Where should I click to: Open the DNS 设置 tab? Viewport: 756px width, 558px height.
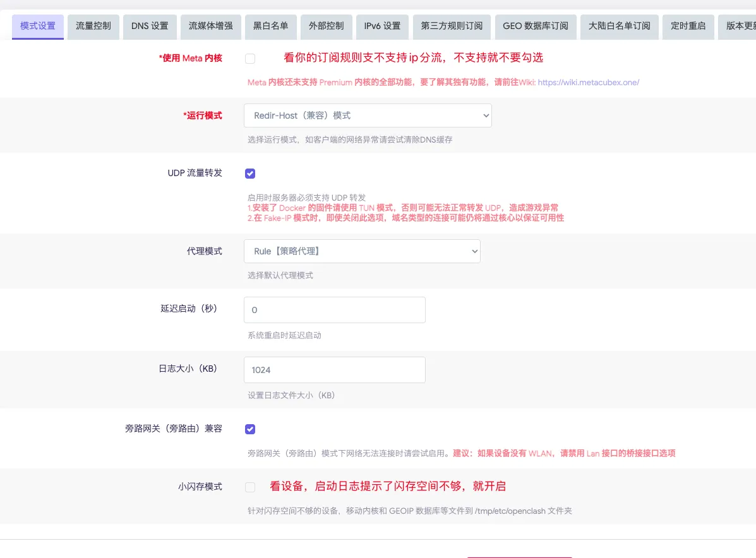click(x=150, y=27)
